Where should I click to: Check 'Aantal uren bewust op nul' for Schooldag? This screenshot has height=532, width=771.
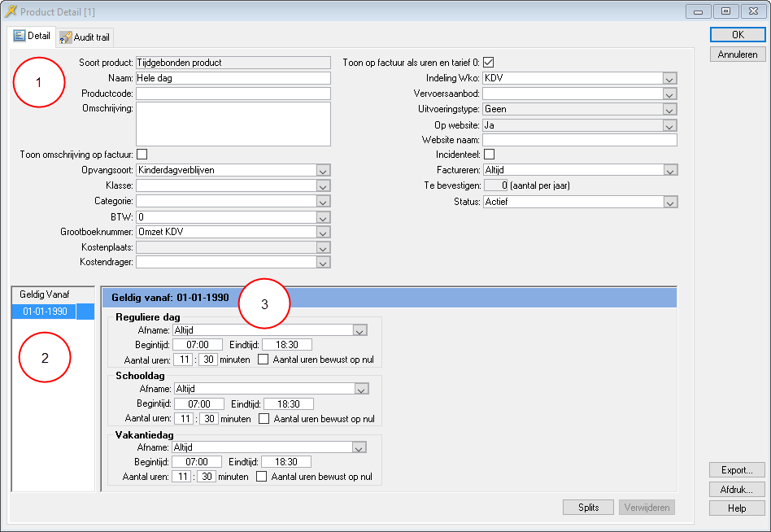(x=263, y=419)
